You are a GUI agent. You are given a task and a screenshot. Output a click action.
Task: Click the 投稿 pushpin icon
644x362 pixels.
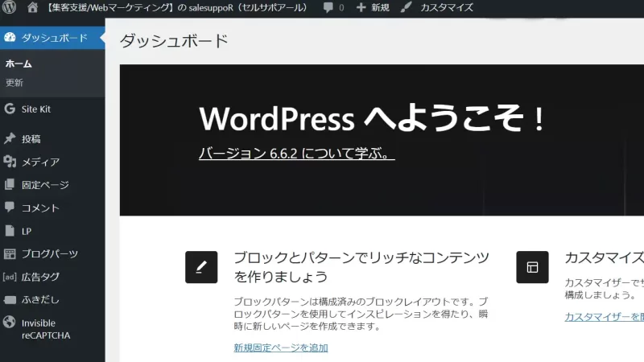click(x=10, y=138)
